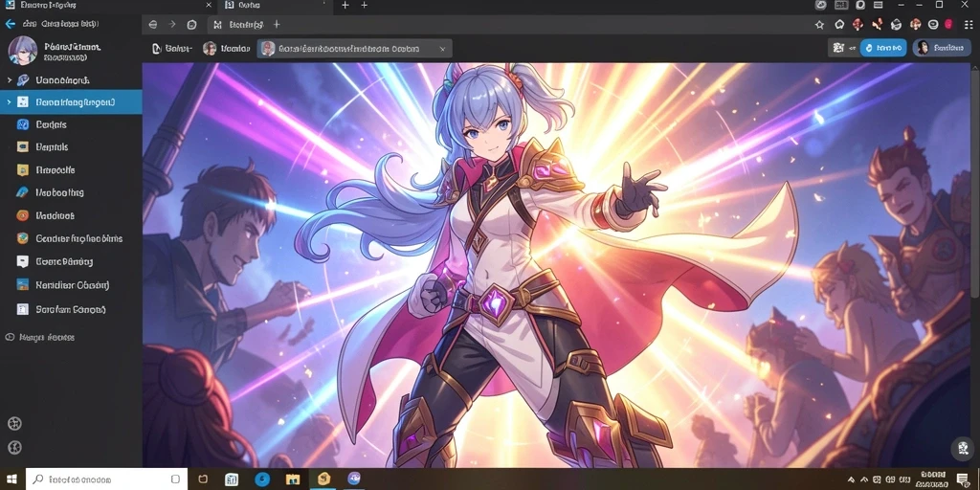Select the inner browser tab next to the reload icon
Image resolution: width=980 pixels, height=490 pixels.
click(238, 25)
